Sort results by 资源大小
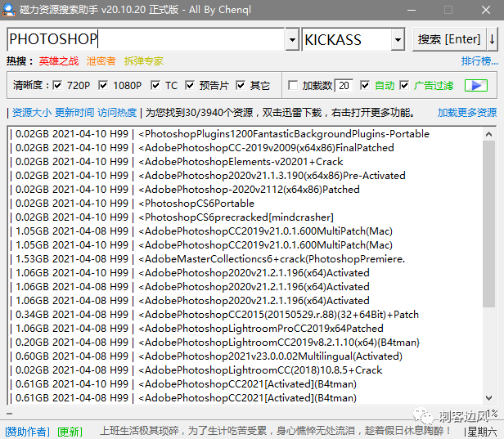This screenshot has height=439, width=504. point(32,112)
